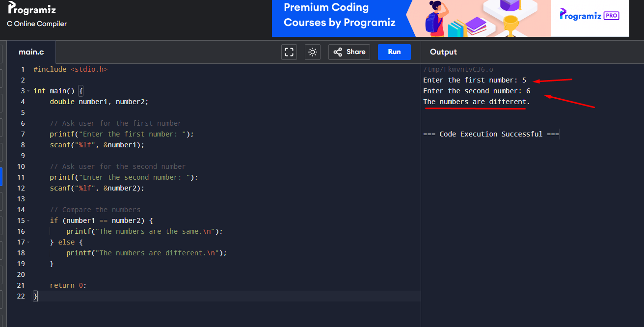
Task: Click output text 'The numbers are different.'
Action: pos(477,102)
